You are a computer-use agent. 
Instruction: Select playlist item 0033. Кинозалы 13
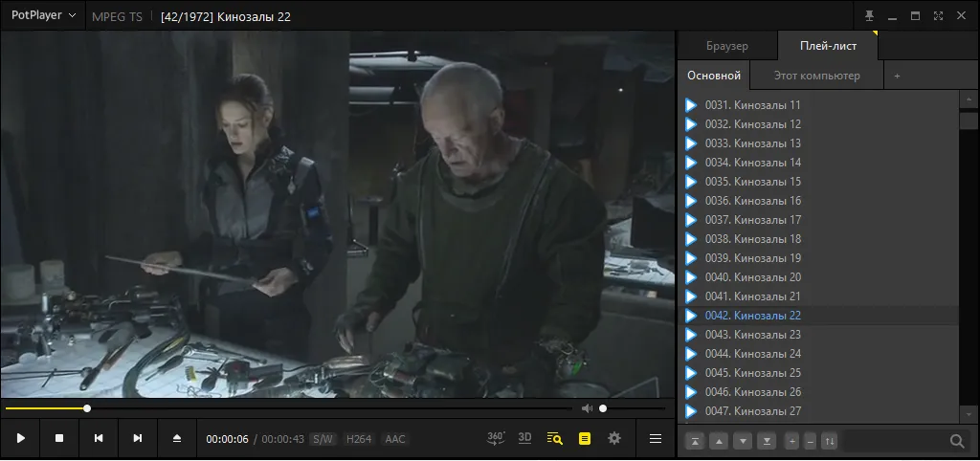tap(818, 143)
